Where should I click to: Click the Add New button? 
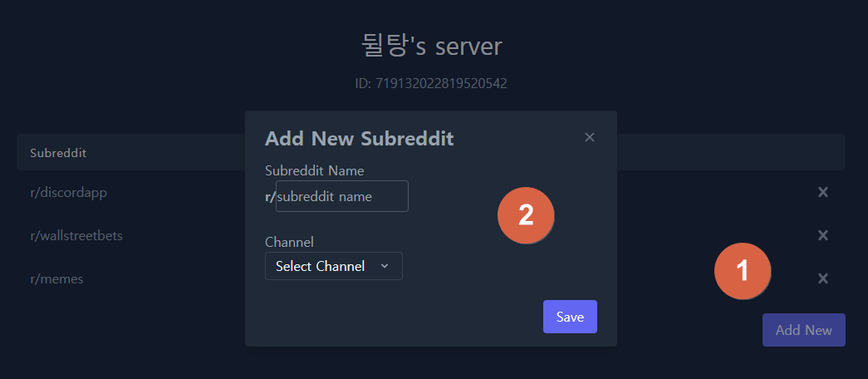[x=803, y=330]
